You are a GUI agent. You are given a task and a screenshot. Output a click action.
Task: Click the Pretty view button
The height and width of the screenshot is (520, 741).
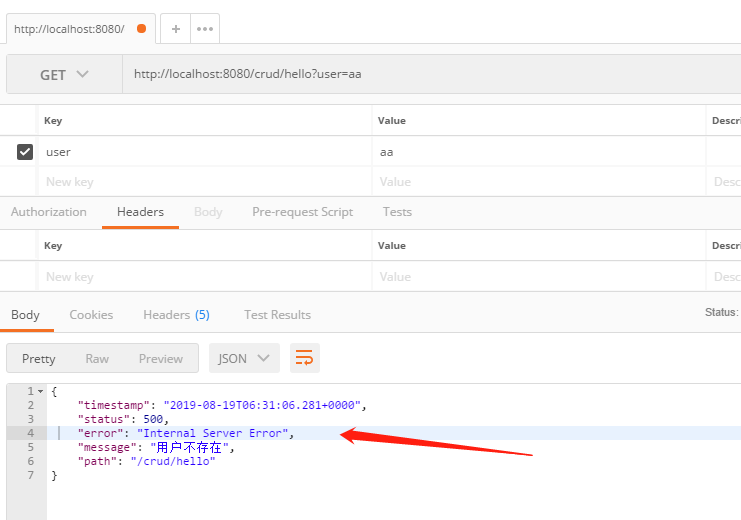click(39, 359)
